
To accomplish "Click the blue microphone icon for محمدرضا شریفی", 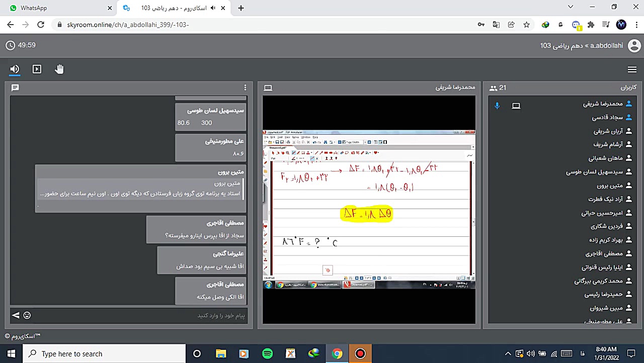I will click(x=497, y=106).
